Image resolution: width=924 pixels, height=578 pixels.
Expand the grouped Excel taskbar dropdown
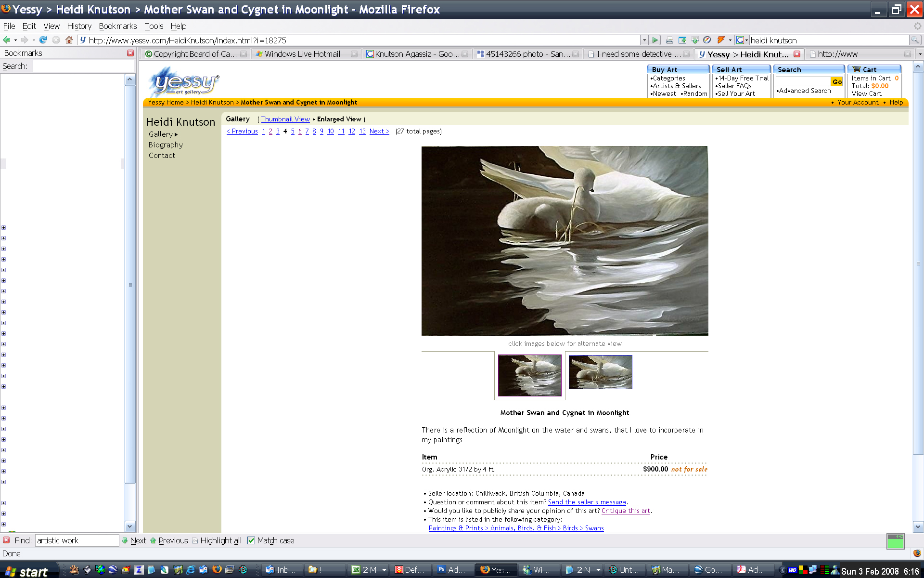coord(384,570)
